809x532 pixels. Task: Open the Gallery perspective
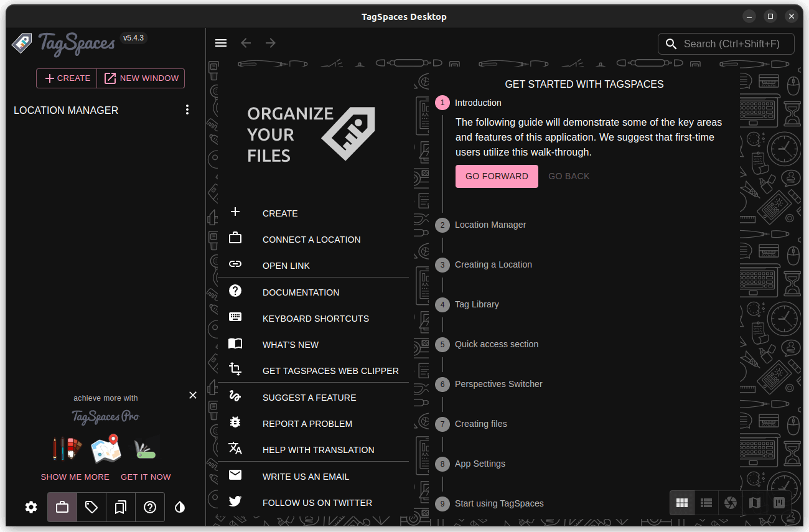point(730,503)
